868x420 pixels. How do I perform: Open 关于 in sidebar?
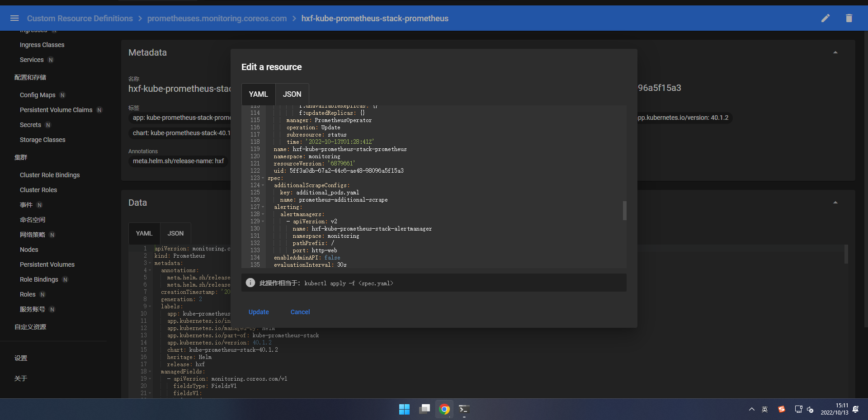(21, 378)
